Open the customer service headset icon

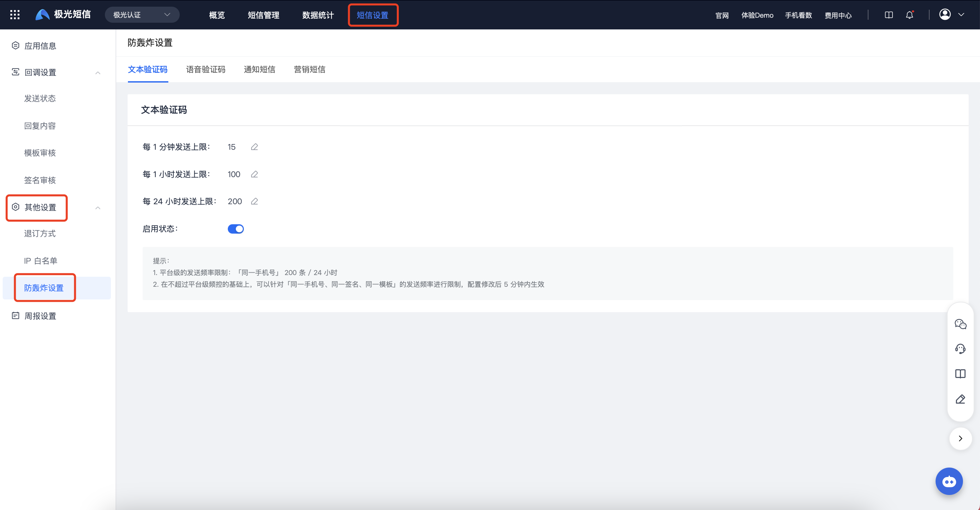(960, 349)
